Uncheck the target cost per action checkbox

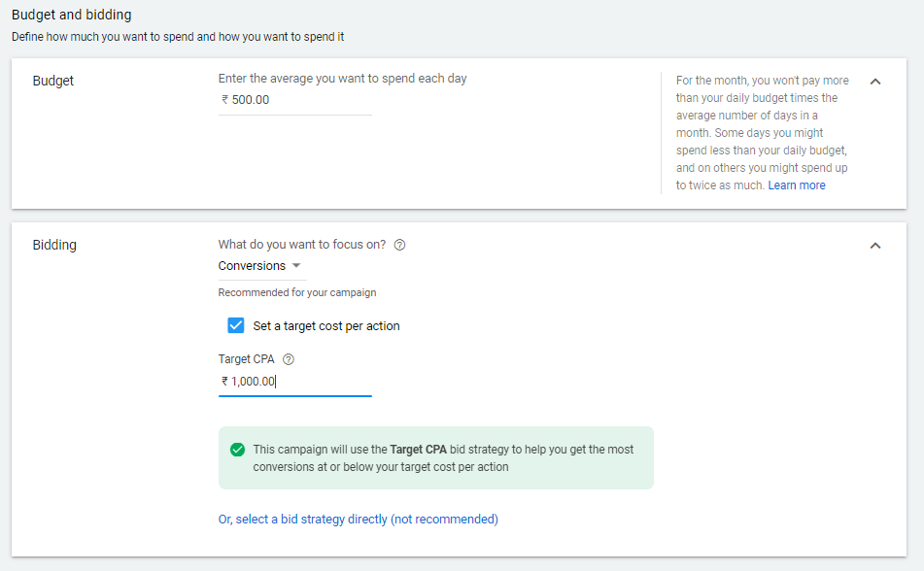(x=235, y=325)
